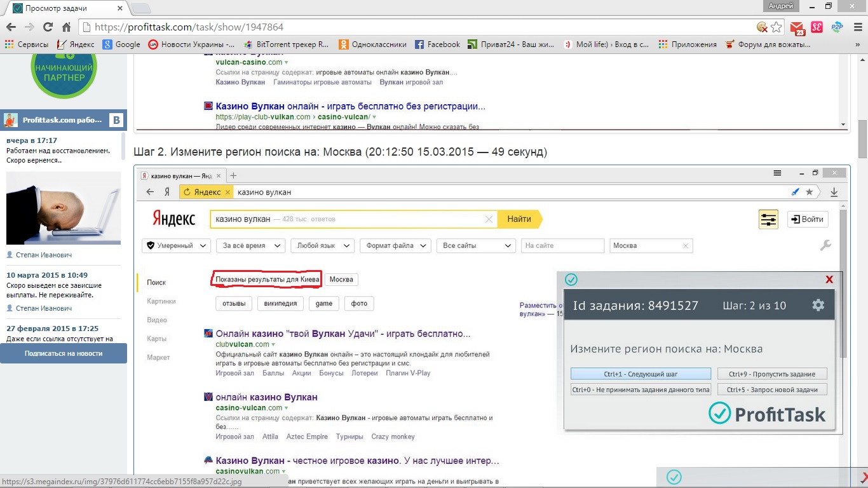This screenshot has height=488, width=868.
Task: Click the VK logo in the news widget
Action: (116, 120)
